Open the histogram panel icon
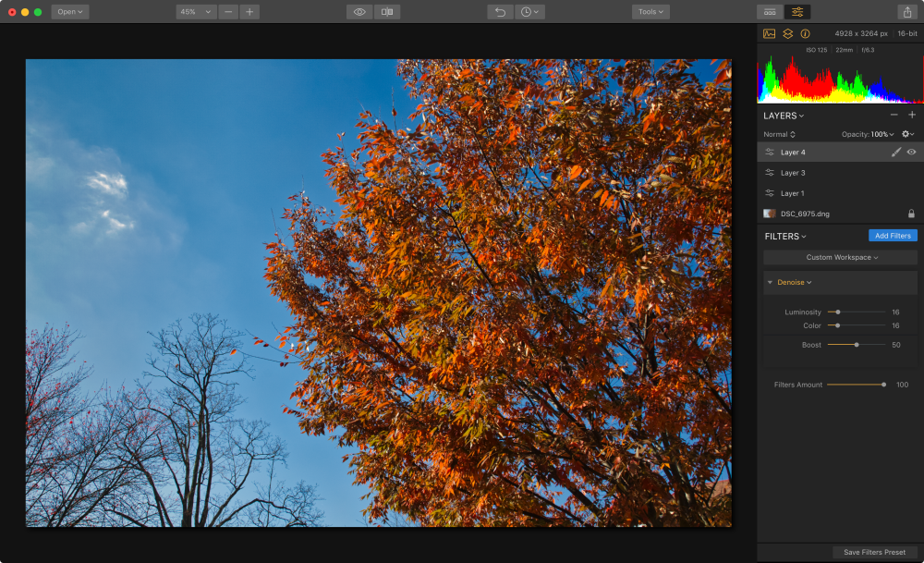This screenshot has height=563, width=924. pos(769,33)
